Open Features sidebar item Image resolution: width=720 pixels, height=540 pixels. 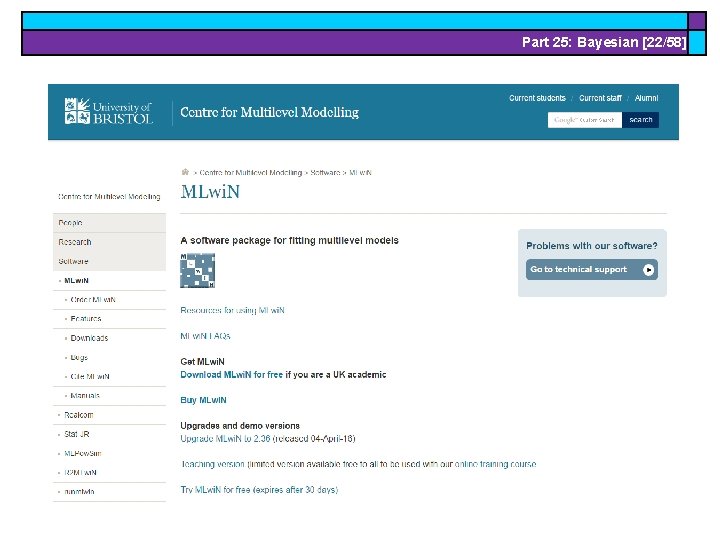coord(86,319)
